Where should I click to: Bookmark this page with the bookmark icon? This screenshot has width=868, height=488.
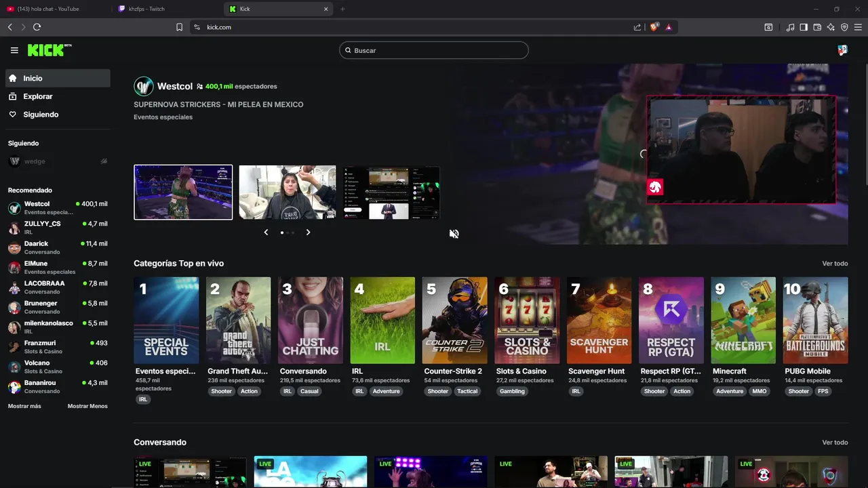[179, 27]
